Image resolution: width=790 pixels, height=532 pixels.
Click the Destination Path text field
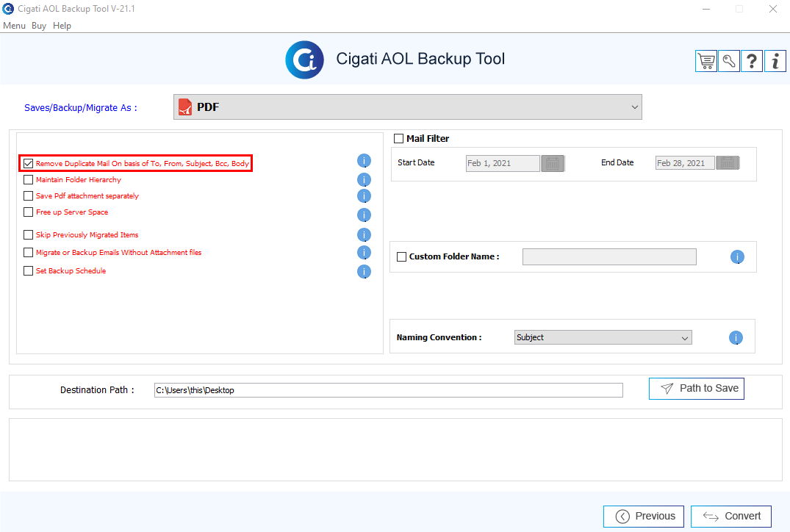point(389,390)
